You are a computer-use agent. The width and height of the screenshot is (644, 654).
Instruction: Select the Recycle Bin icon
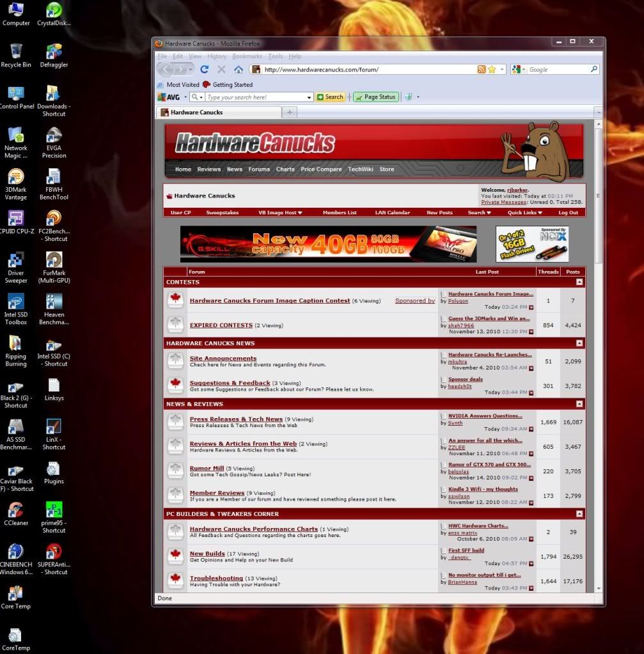(16, 56)
